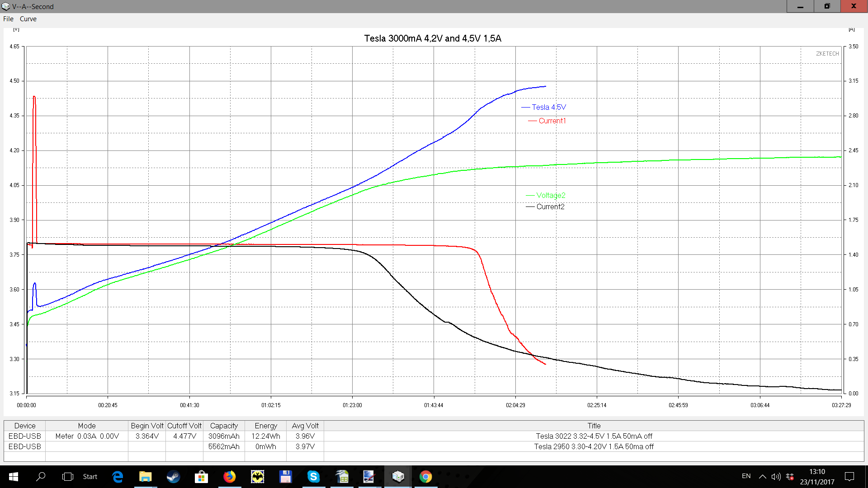The width and height of the screenshot is (868, 488).
Task: Open the File menu
Action: tap(8, 19)
